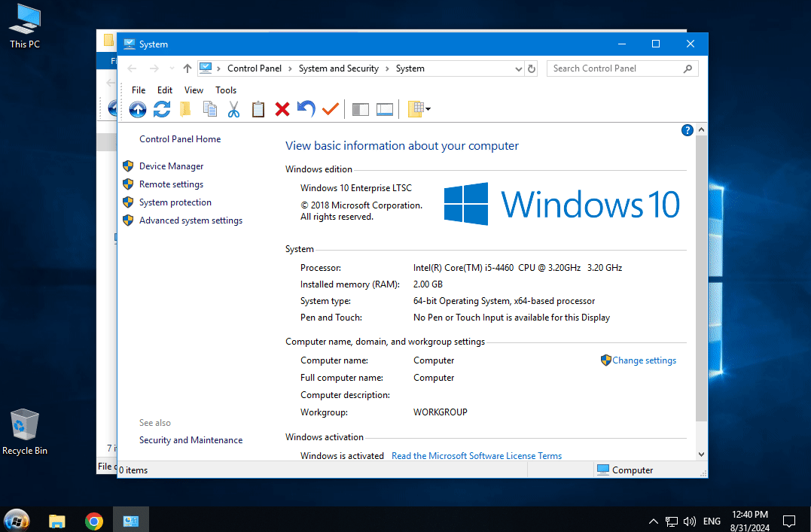The width and height of the screenshot is (811, 532).
Task: Show hidden tray icons chevron
Action: pyautogui.click(x=654, y=521)
